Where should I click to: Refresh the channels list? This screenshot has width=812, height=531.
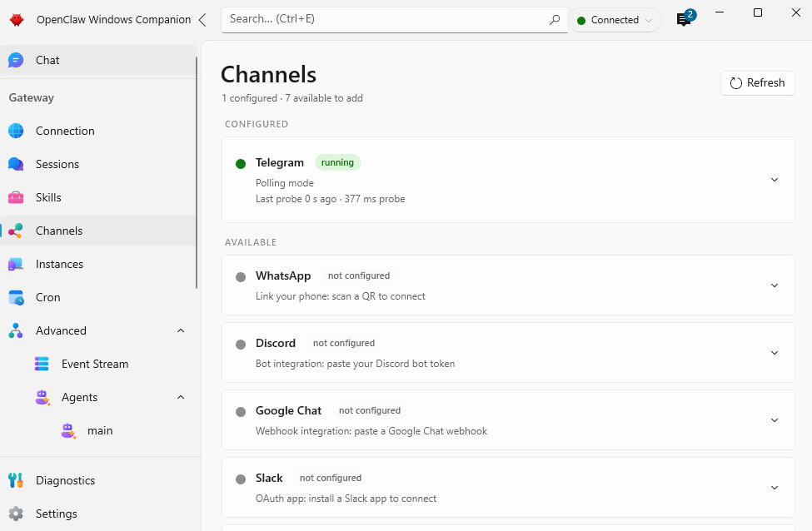(757, 83)
